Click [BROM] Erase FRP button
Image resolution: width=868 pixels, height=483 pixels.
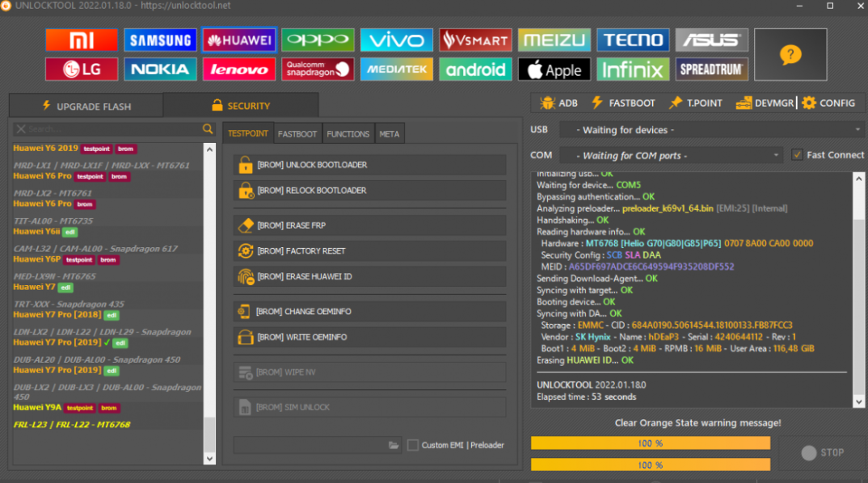click(370, 225)
